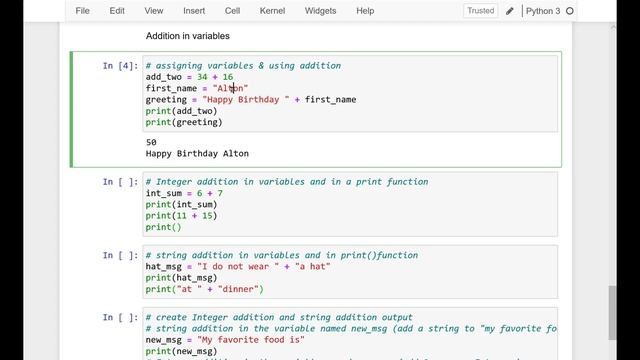Viewport: 640px width, 360px height.
Task: Open the Insert menu
Action: click(x=194, y=11)
